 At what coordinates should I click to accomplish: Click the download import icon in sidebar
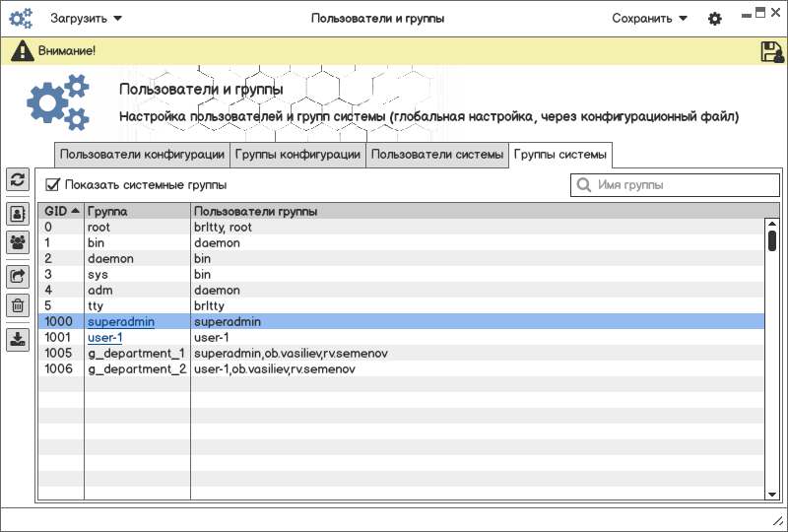click(18, 340)
